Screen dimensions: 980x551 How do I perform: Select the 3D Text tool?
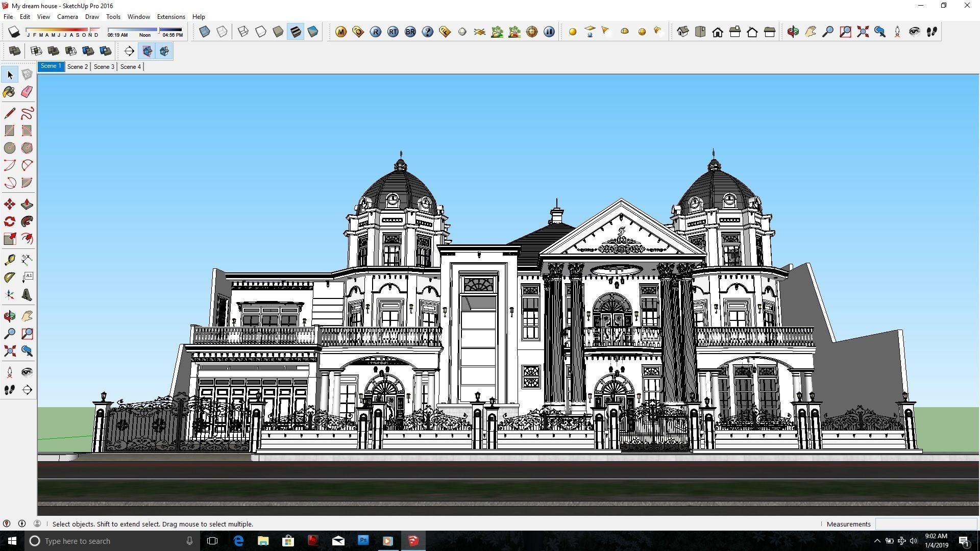27,295
